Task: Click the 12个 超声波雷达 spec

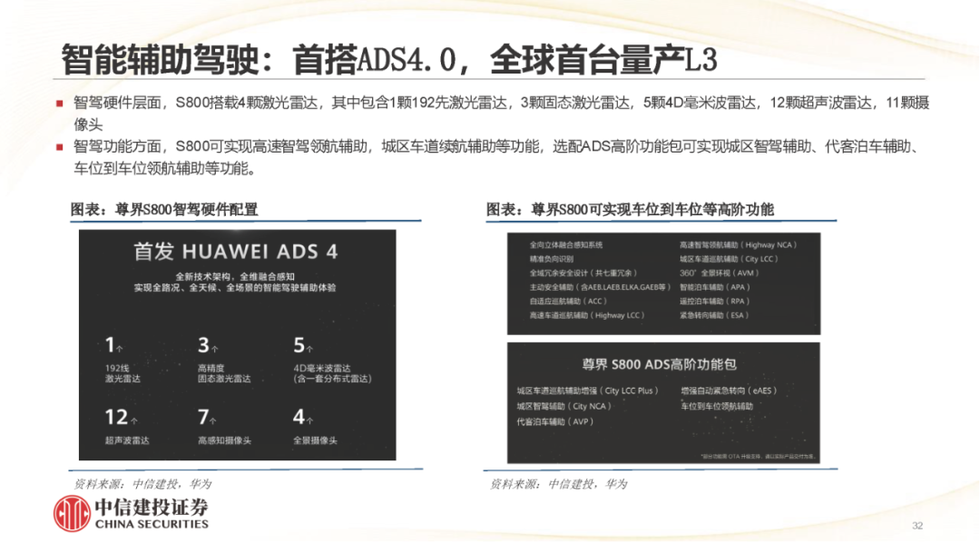Action: pos(127,427)
